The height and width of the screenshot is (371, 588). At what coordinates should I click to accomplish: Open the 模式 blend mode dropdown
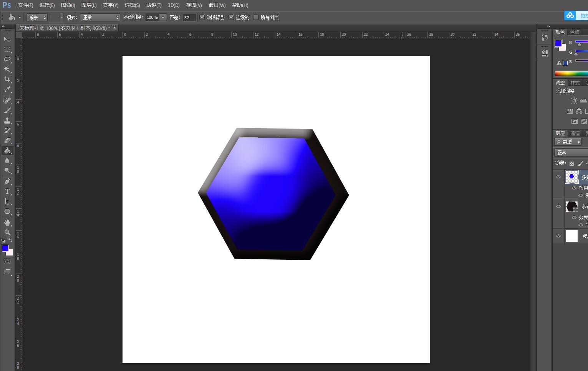[x=101, y=17]
